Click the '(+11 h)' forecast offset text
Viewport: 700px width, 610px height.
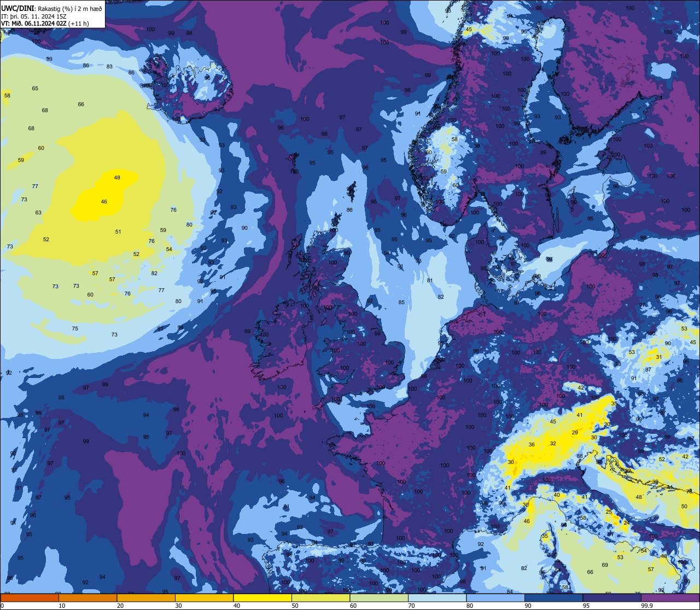[79, 23]
